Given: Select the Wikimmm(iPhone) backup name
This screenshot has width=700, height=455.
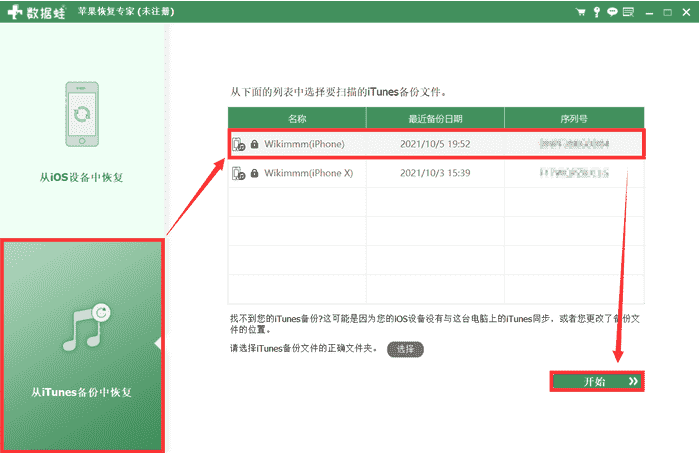Looking at the screenshot, I should click(304, 144).
